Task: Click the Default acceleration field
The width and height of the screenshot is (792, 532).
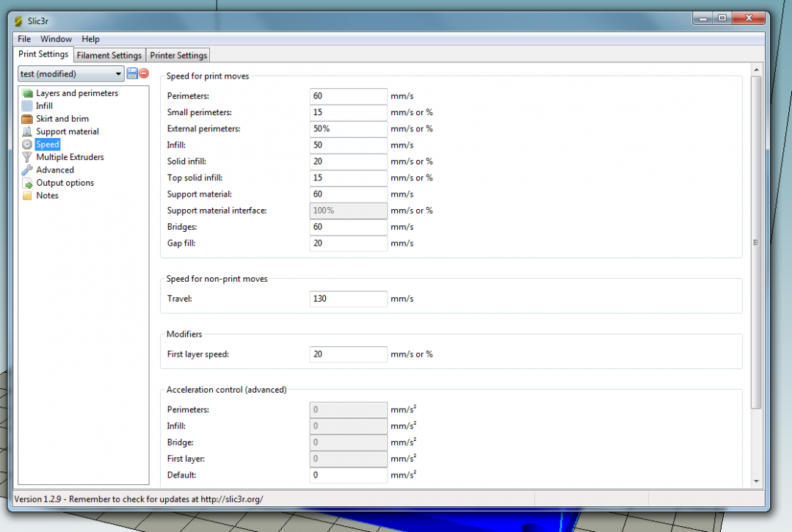Action: pyautogui.click(x=349, y=475)
